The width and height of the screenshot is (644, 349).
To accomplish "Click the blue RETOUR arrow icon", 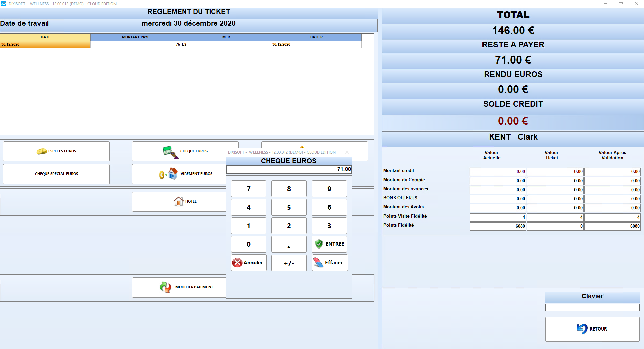I will point(582,329).
